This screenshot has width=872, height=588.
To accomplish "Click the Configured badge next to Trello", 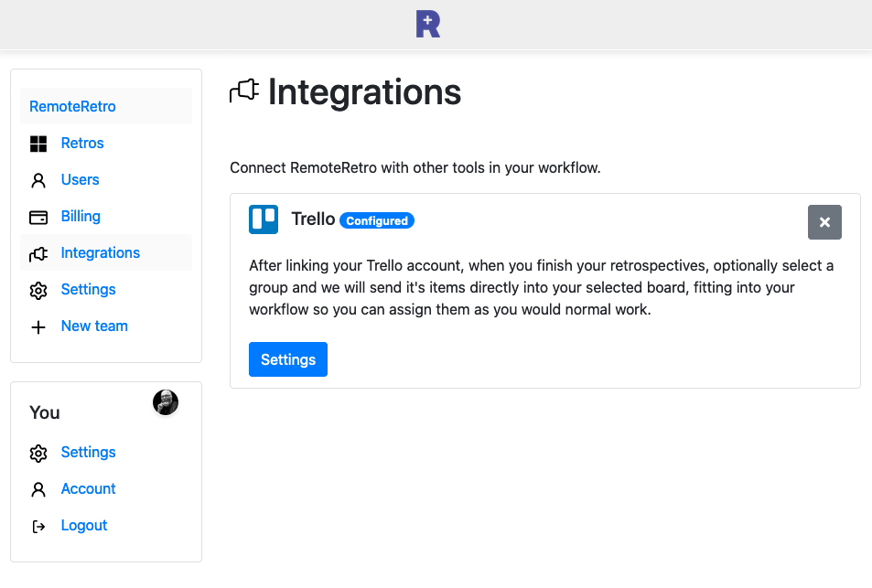I will 377,220.
